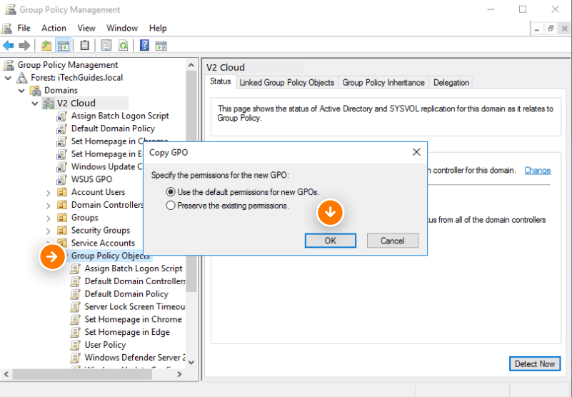The height and width of the screenshot is (397, 572).
Task: Click the Account Users OU folder icon
Action: click(62, 192)
